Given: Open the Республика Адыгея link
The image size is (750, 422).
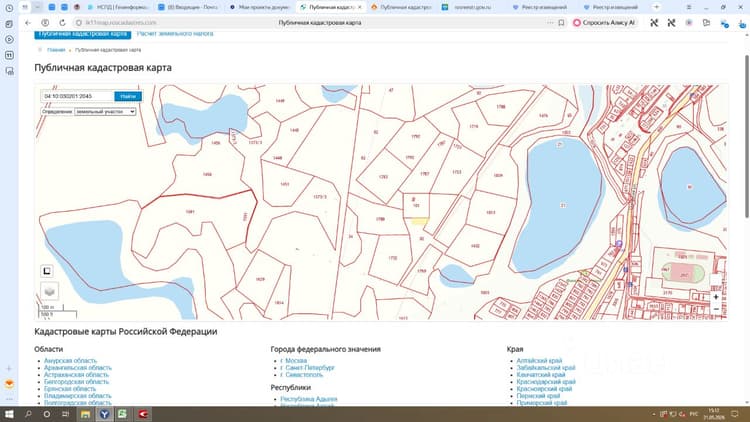Looking at the screenshot, I should pos(309,399).
